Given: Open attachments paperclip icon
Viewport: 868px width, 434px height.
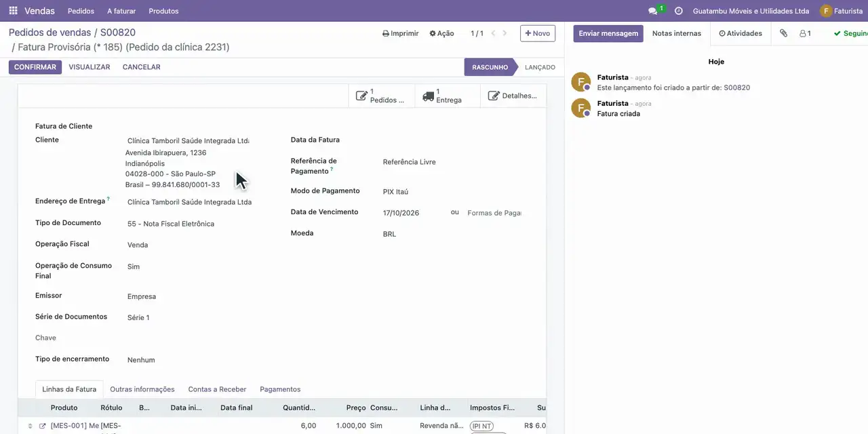Looking at the screenshot, I should point(783,33).
